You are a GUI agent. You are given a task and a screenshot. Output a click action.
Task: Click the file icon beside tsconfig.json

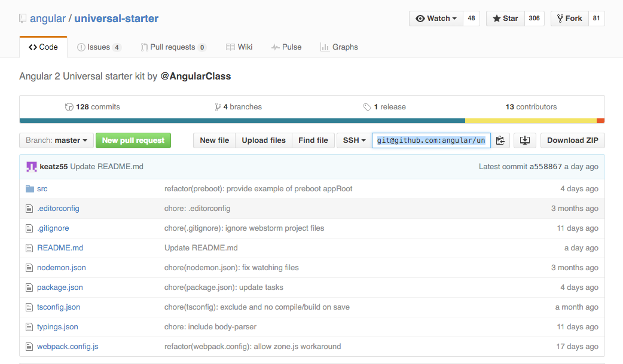29,307
